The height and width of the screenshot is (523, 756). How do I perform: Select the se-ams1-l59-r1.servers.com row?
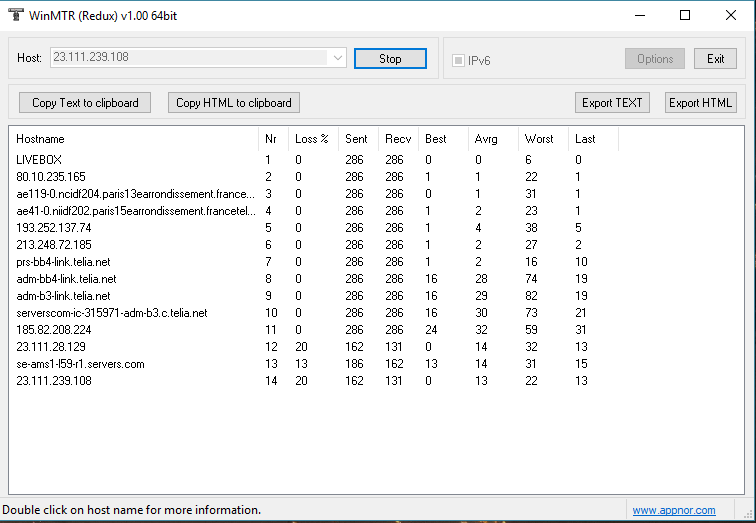coord(80,364)
